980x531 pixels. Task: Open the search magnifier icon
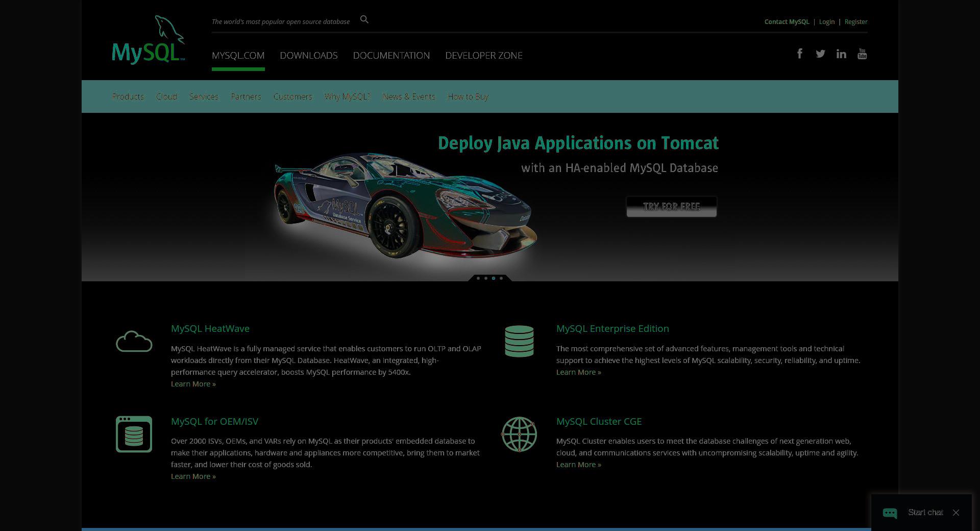[x=364, y=19]
